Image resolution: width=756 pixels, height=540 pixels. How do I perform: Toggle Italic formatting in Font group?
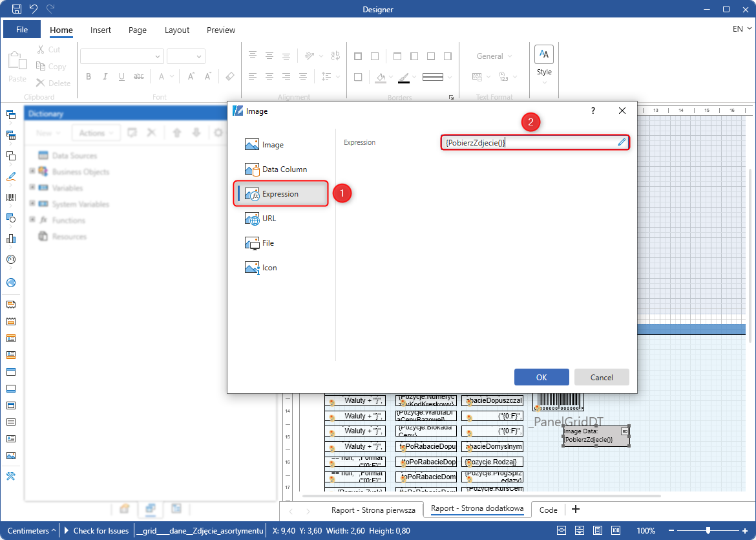105,77
